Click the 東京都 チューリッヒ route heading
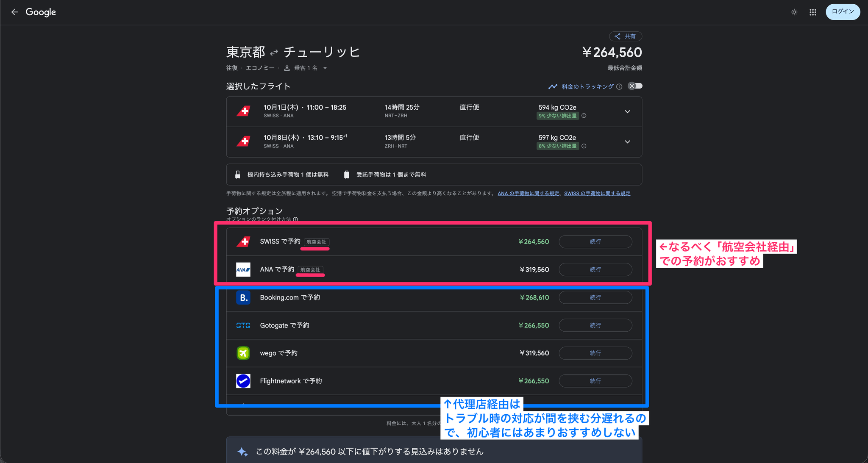868x463 pixels. point(293,52)
